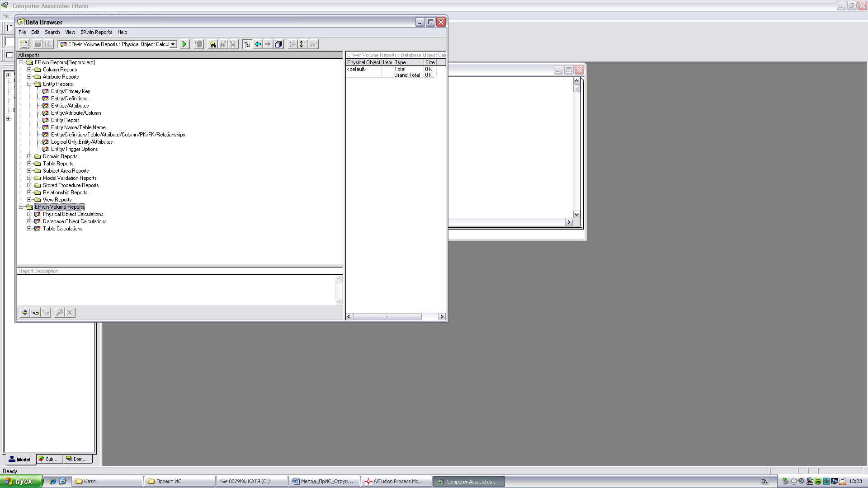This screenshot has height=488, width=868.
Task: Click the Stop report execution icon
Action: (x=198, y=44)
